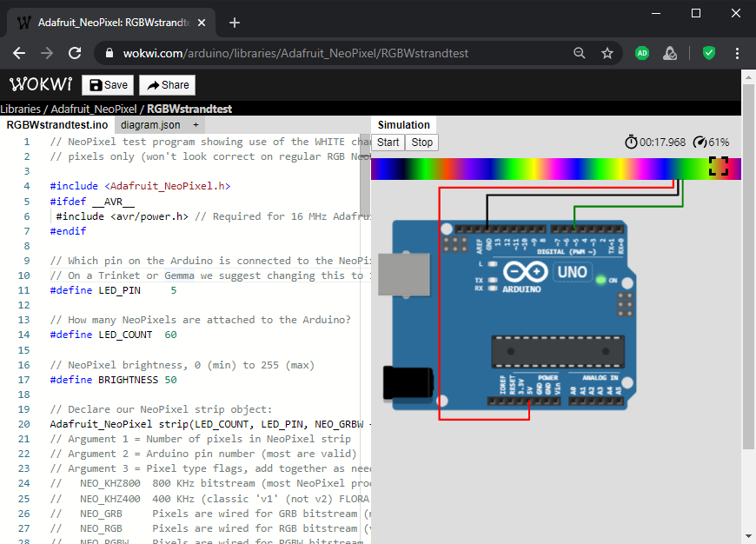756x544 pixels.
Task: Select the Simulation tab
Action: pos(403,125)
